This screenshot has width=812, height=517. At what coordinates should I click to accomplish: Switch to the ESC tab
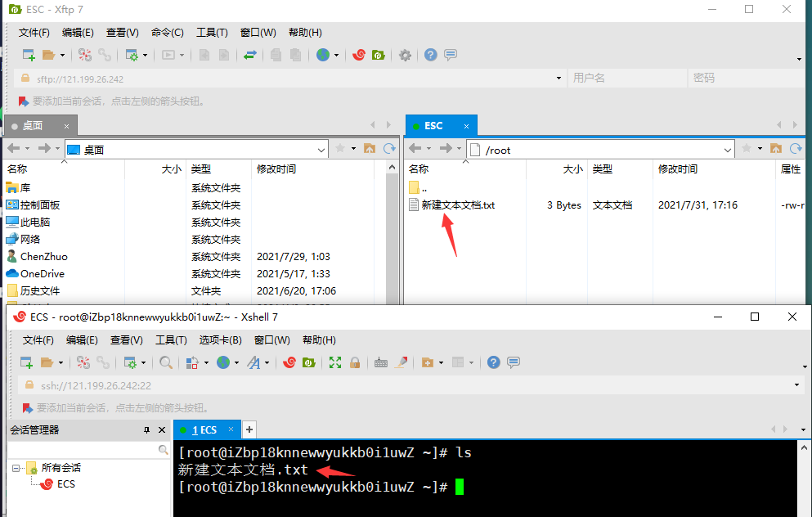pyautogui.click(x=433, y=126)
